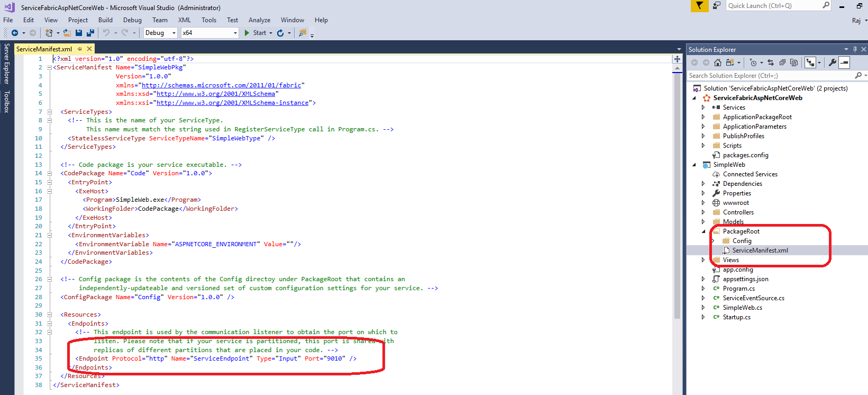Close the ServiceManifest.xml tab with its X

coord(89,49)
